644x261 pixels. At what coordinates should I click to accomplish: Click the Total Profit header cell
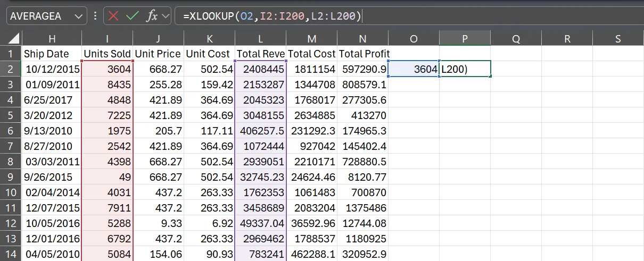tap(362, 54)
